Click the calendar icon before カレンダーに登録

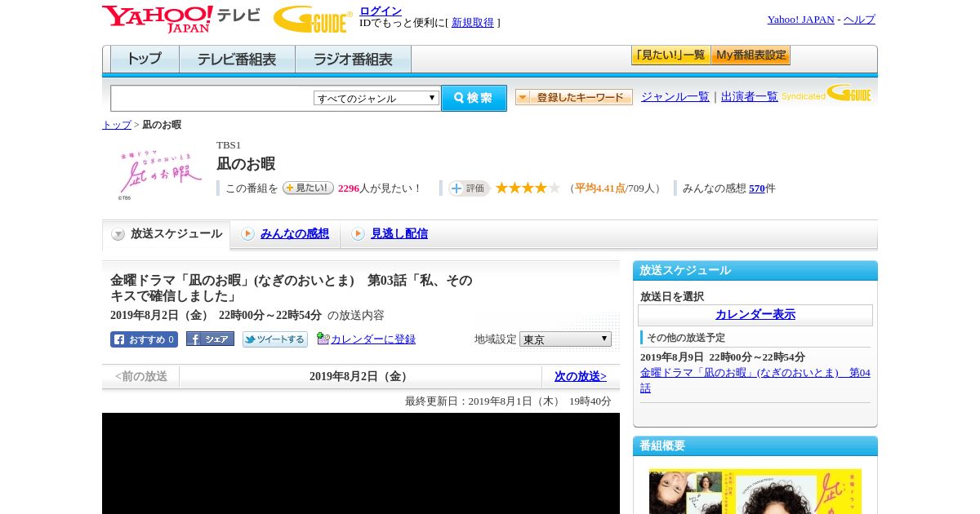pyautogui.click(x=323, y=339)
